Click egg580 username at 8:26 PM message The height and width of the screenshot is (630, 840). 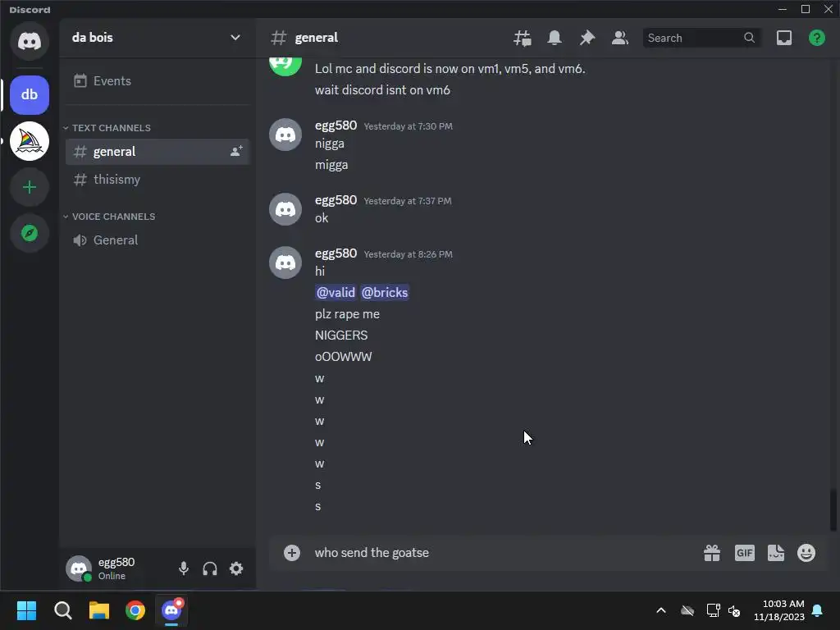[336, 253]
